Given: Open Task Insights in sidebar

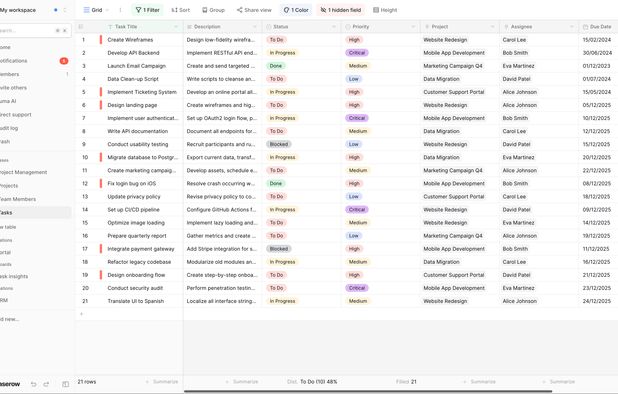Looking at the screenshot, I should 35,276.
